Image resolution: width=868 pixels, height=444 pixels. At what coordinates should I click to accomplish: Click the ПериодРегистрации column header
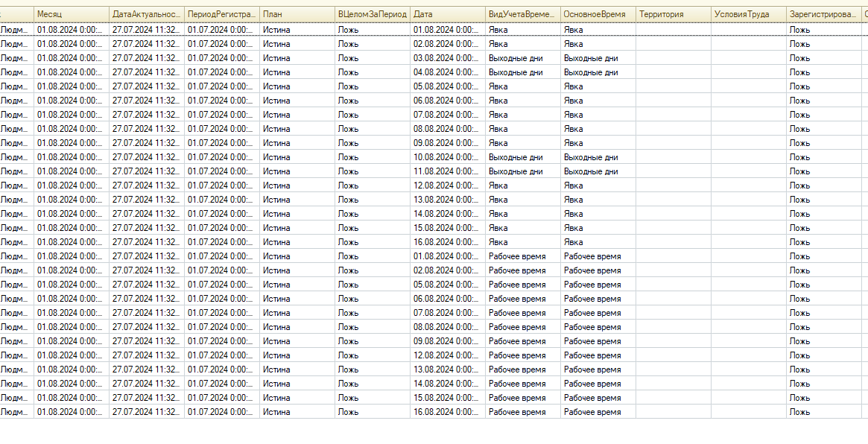[x=221, y=14]
